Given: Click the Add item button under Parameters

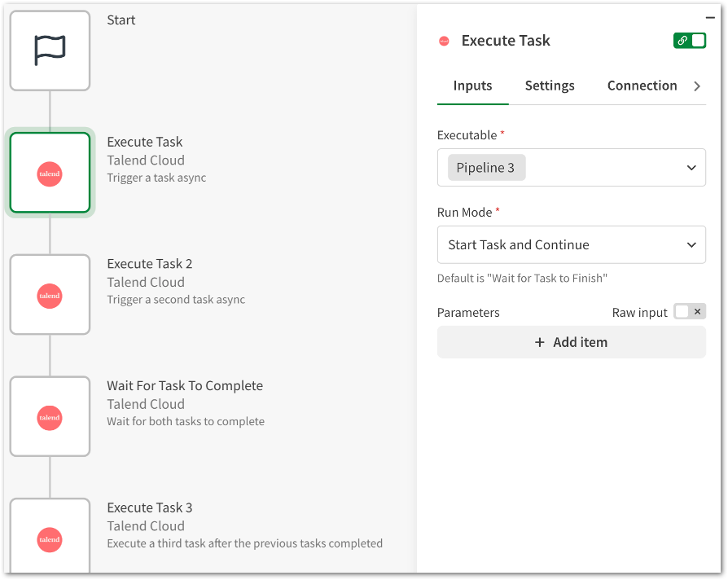Looking at the screenshot, I should (571, 342).
